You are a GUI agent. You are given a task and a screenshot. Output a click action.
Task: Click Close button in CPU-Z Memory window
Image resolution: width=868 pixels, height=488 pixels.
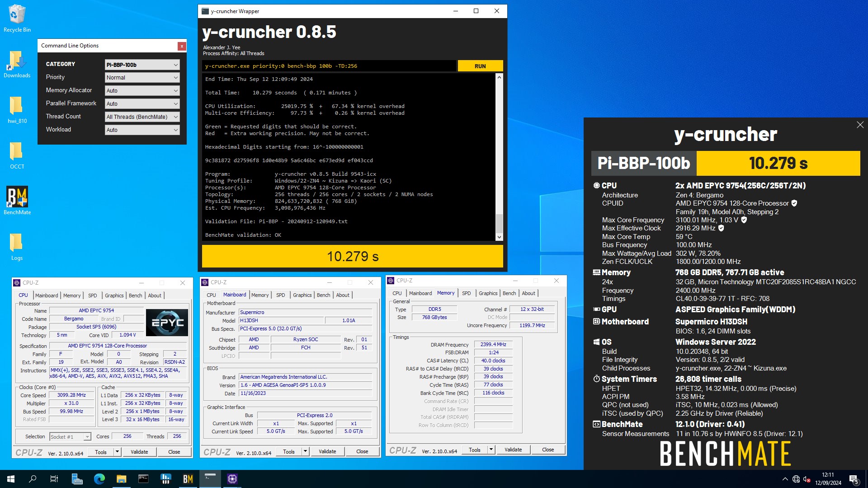click(x=548, y=450)
